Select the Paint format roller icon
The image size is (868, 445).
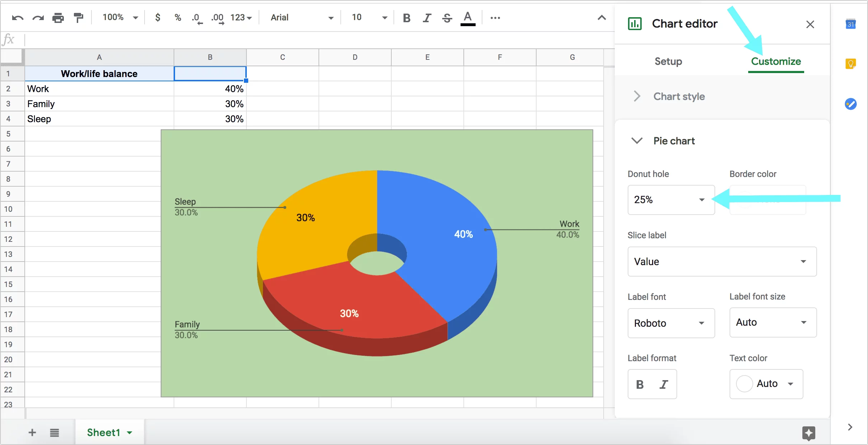pyautogui.click(x=79, y=18)
